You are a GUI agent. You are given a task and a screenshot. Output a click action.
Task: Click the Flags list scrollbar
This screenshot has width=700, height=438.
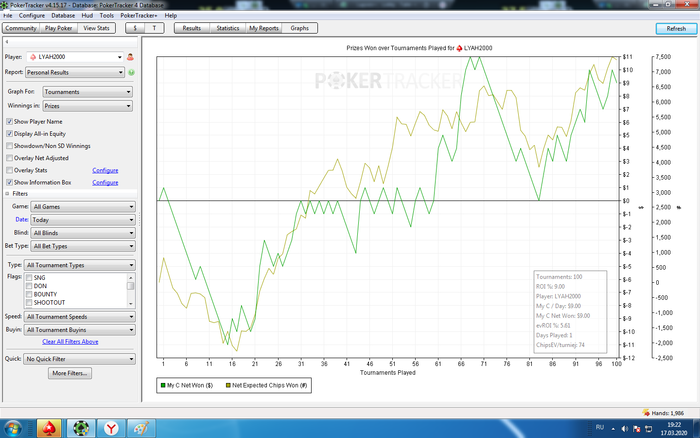pos(131,290)
